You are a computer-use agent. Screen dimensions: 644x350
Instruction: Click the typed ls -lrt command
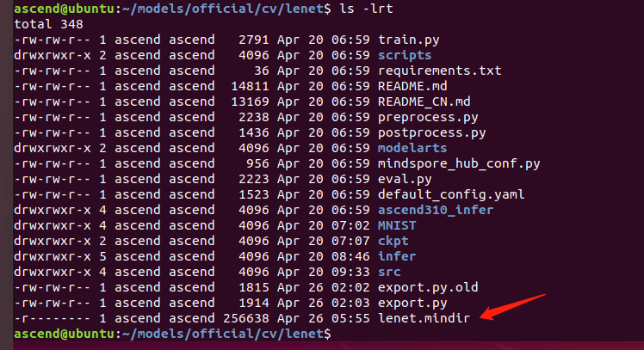click(366, 9)
